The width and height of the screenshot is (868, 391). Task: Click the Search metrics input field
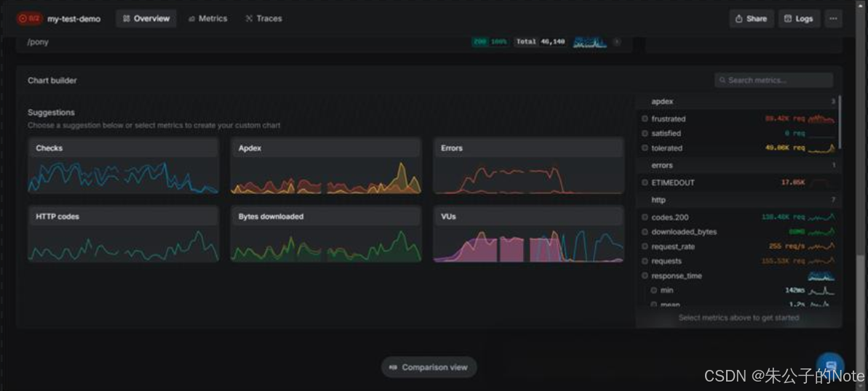pos(773,80)
